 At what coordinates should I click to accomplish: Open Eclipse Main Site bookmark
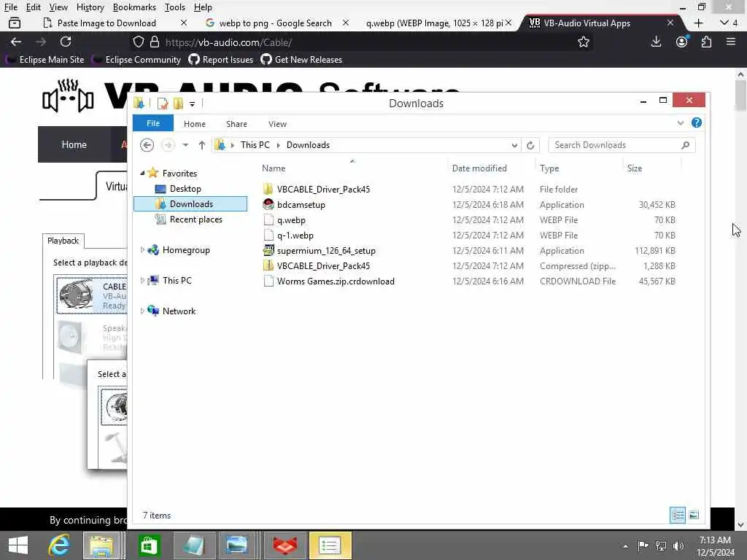[44, 60]
